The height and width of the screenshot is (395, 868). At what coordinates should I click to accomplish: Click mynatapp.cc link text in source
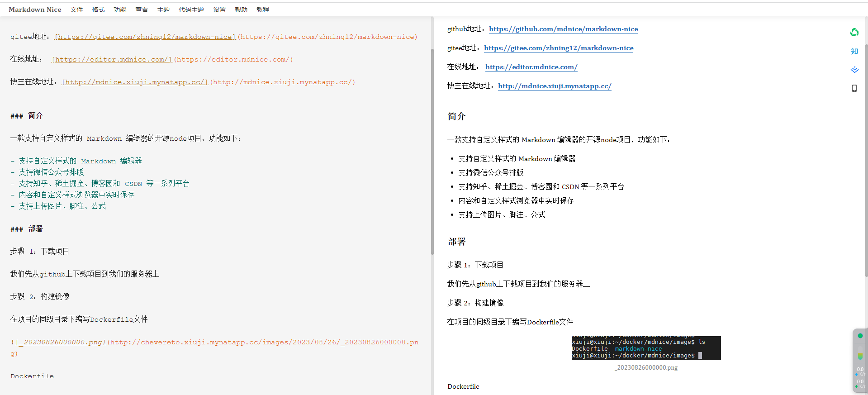pos(135,82)
